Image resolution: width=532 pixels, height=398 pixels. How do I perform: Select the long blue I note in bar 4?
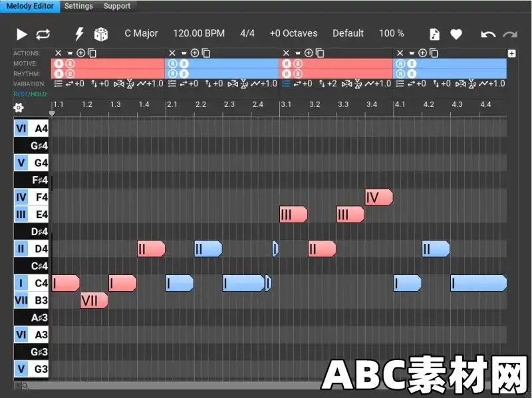pos(478,283)
